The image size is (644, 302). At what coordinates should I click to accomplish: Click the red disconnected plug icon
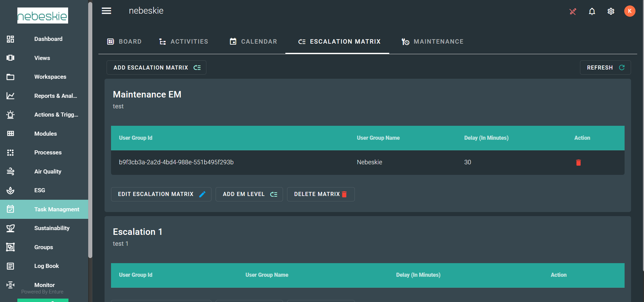(573, 12)
